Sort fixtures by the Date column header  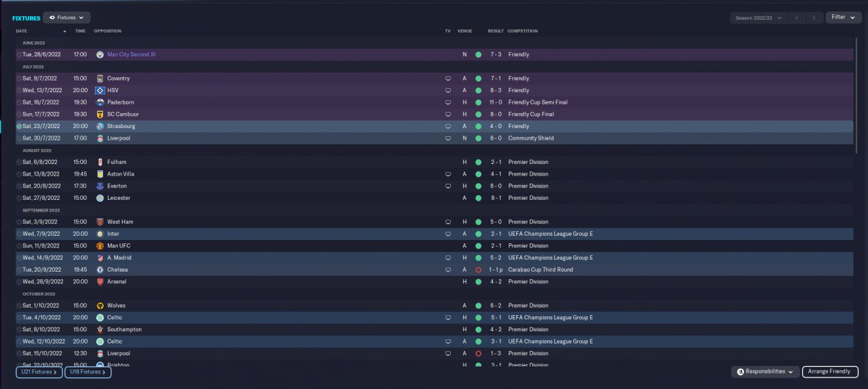pos(22,31)
